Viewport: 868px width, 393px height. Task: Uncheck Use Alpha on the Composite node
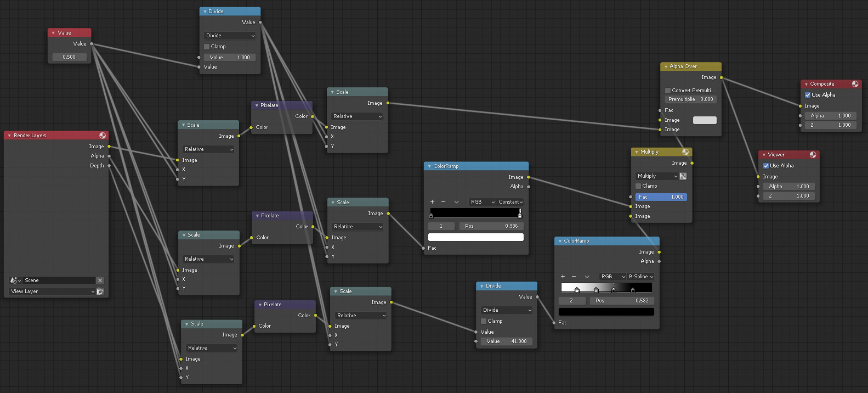click(x=808, y=95)
